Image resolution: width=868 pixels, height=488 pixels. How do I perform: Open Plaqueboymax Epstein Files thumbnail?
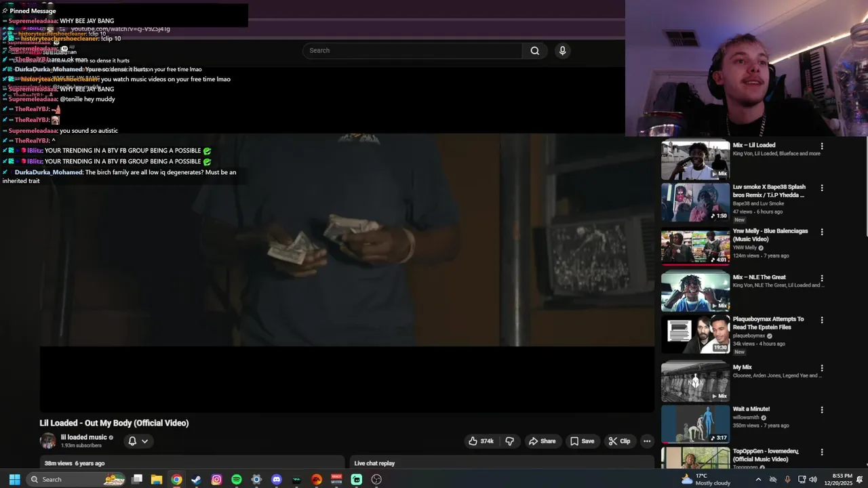click(695, 334)
